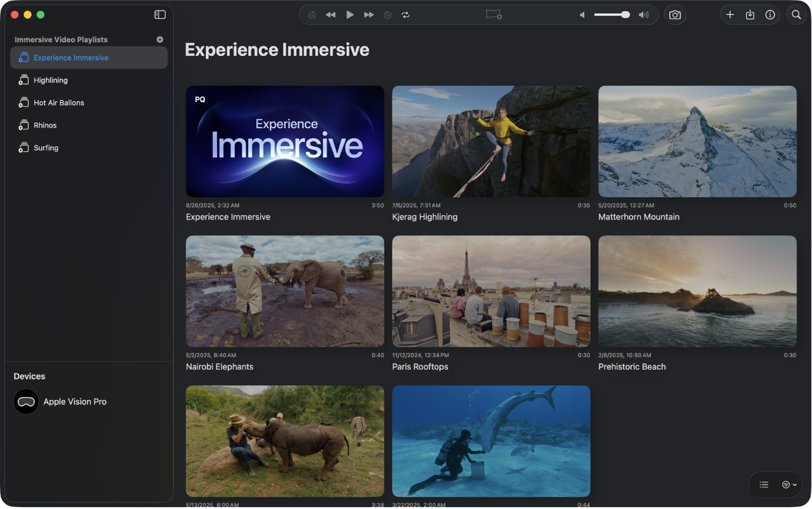Expand the Devices section header
The height and width of the screenshot is (509, 812).
click(29, 376)
